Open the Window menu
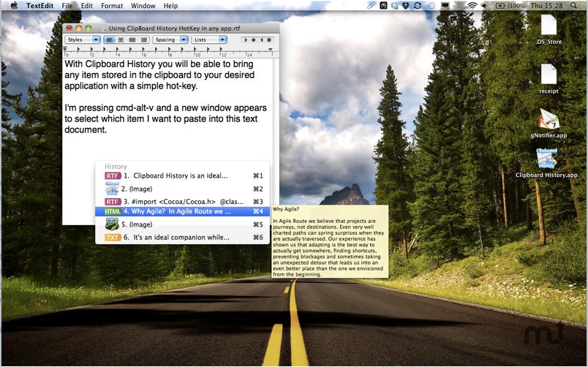The height and width of the screenshot is (367, 588). tap(143, 6)
